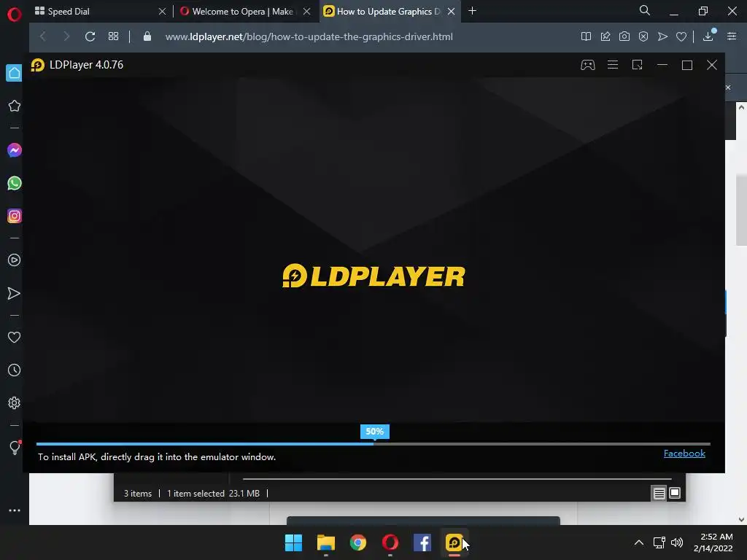Close the Welcome to Opera tab
The height and width of the screenshot is (560, 747).
click(x=307, y=12)
